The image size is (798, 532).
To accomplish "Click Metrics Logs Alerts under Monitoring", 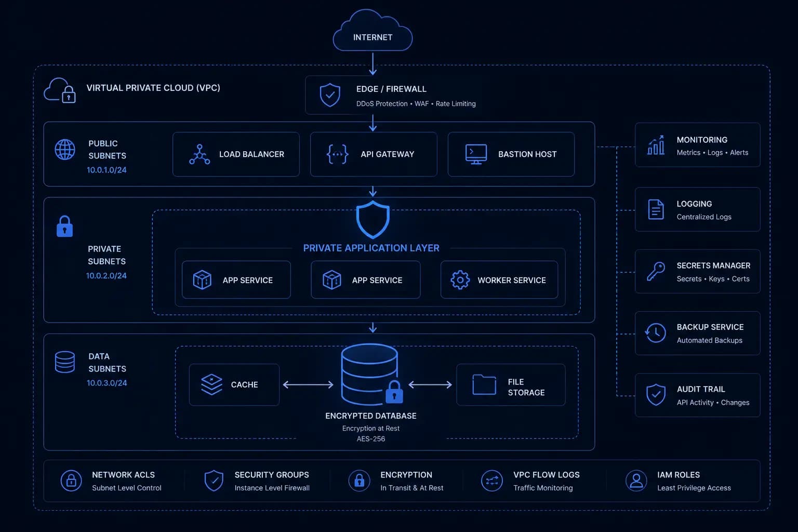I will [712, 153].
